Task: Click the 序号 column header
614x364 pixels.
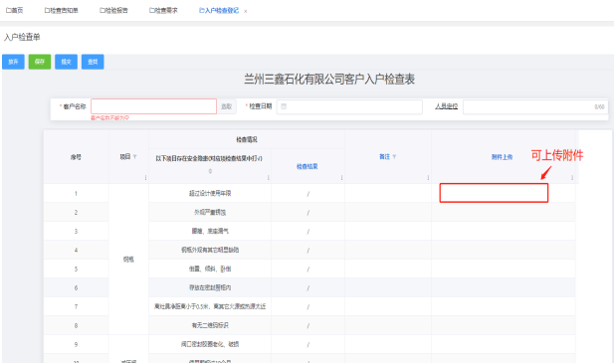Action: (76, 157)
